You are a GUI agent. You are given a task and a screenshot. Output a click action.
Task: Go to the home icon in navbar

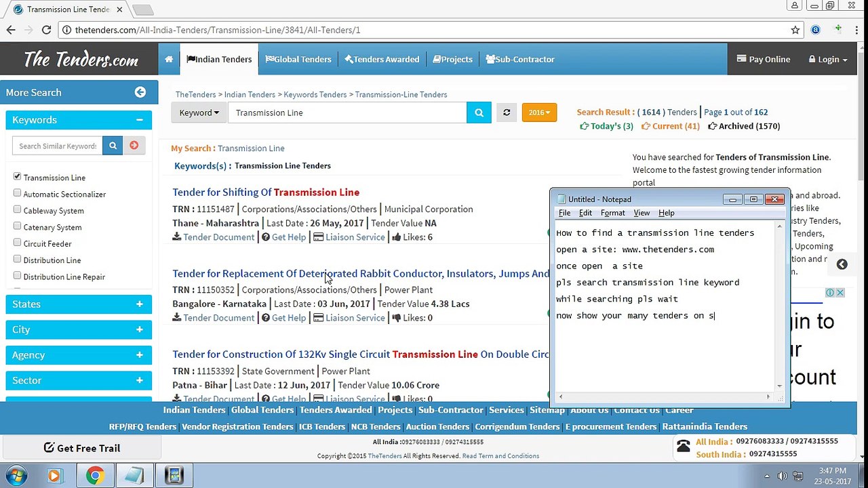pyautogui.click(x=169, y=59)
